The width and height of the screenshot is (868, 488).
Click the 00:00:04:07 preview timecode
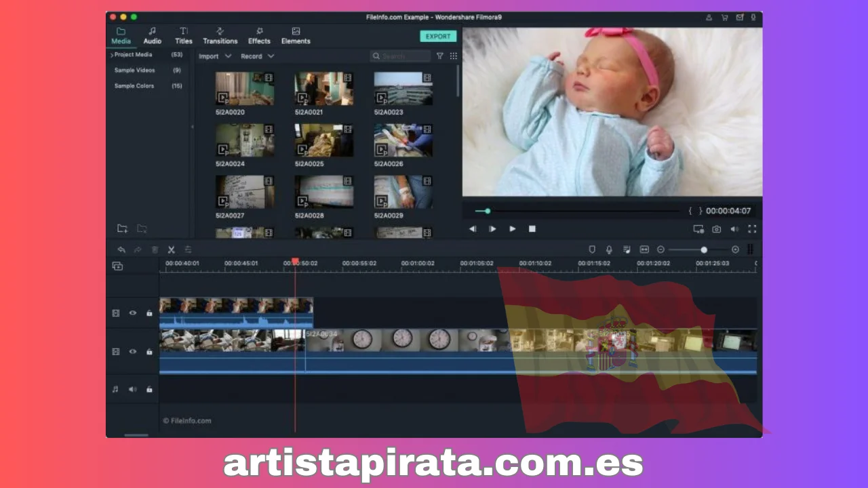tap(728, 211)
